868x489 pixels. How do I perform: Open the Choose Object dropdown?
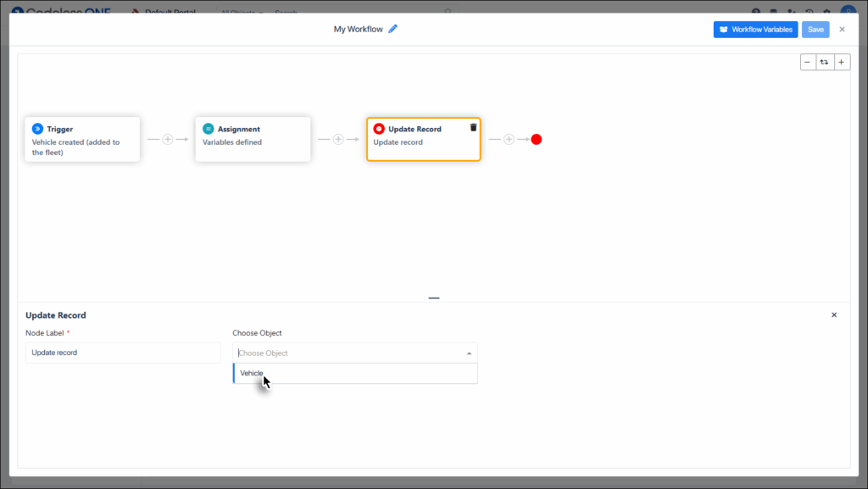(x=354, y=352)
